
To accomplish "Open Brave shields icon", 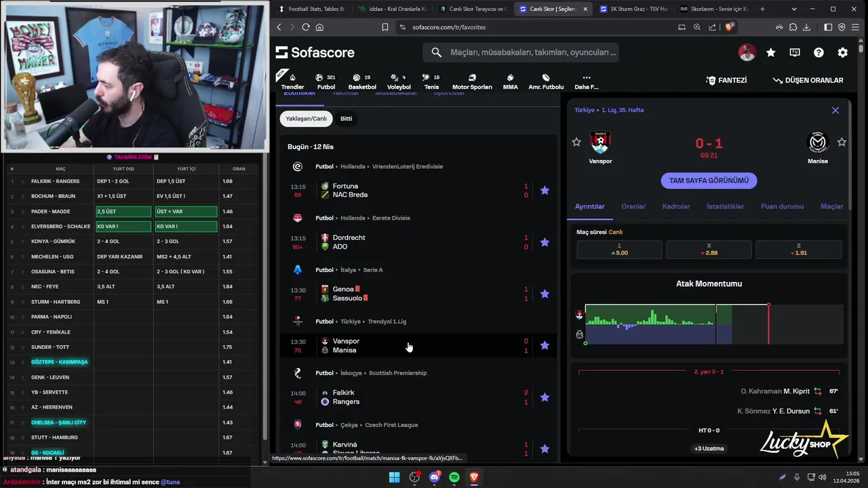I will pyautogui.click(x=729, y=27).
